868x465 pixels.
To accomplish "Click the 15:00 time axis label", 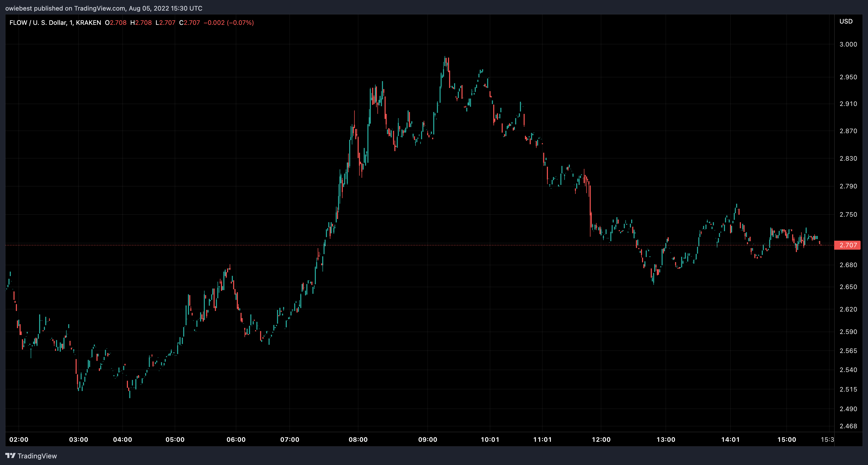I will pos(787,439).
